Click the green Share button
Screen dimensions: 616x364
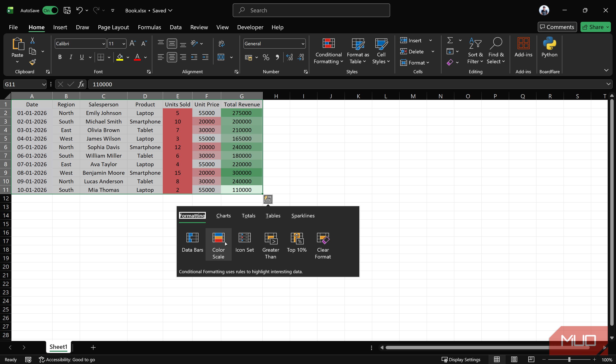pyautogui.click(x=595, y=27)
